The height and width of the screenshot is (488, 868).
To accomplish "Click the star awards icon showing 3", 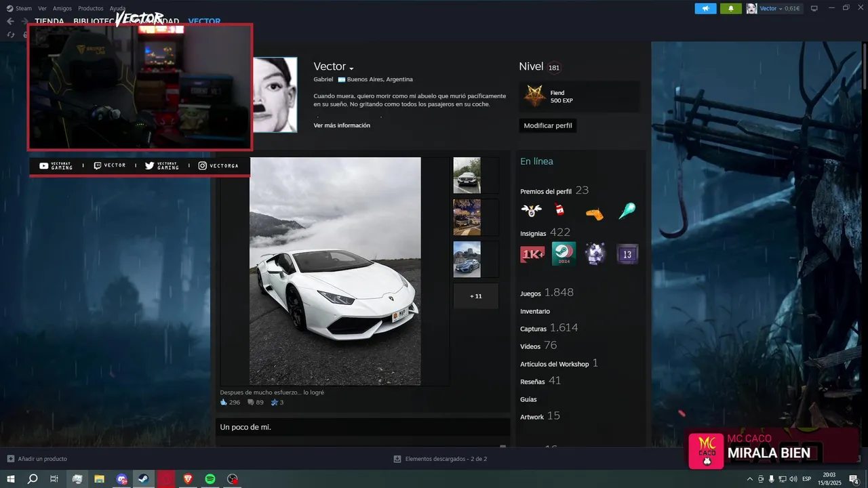I will pos(275,402).
